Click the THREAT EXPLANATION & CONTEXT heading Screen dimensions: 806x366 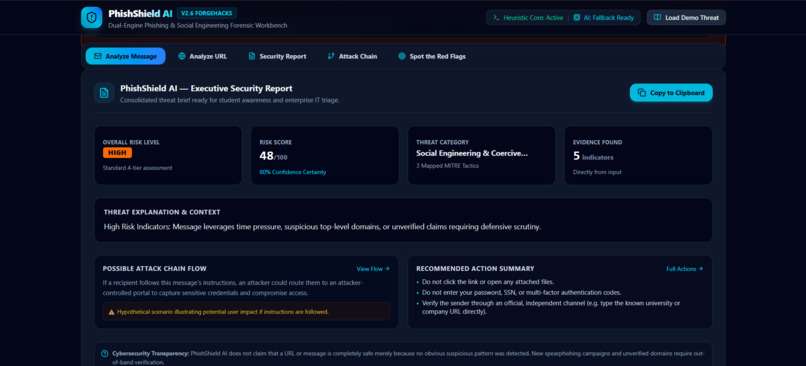click(x=162, y=212)
